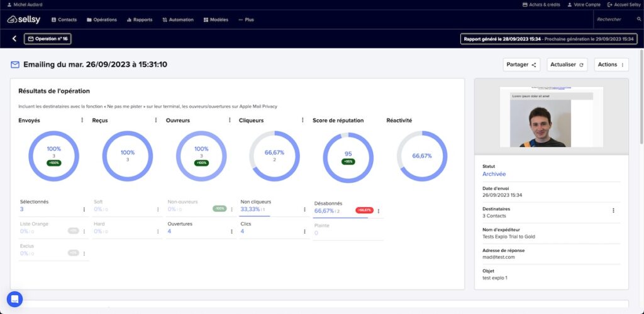This screenshot has width=644, height=314.
Task: Open the Opérations menu
Action: coord(102,19)
